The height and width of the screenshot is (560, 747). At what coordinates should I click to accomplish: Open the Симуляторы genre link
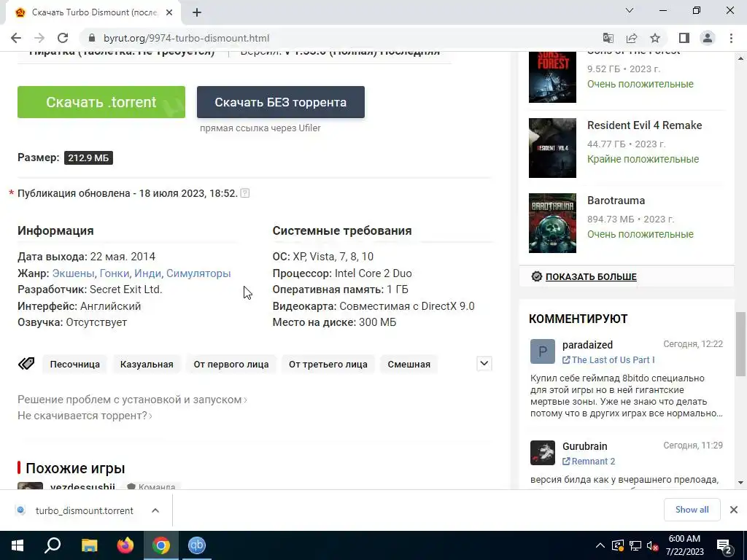tap(198, 273)
